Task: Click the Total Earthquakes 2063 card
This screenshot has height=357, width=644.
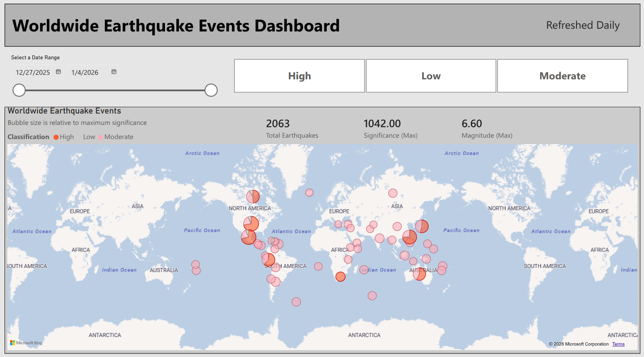Action: pyautogui.click(x=292, y=129)
